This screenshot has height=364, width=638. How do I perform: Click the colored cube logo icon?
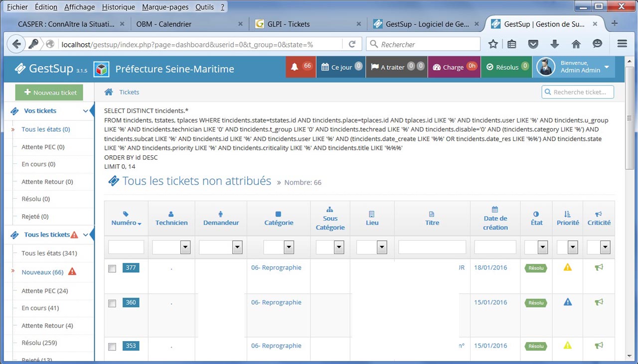102,69
